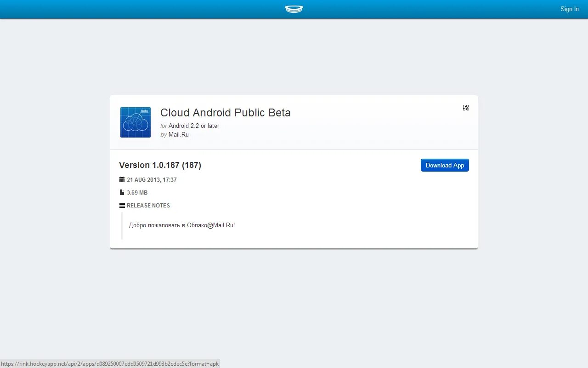Viewport: 588px width, 368px height.
Task: Click the RELEASE NOTES label
Action: (x=148, y=206)
